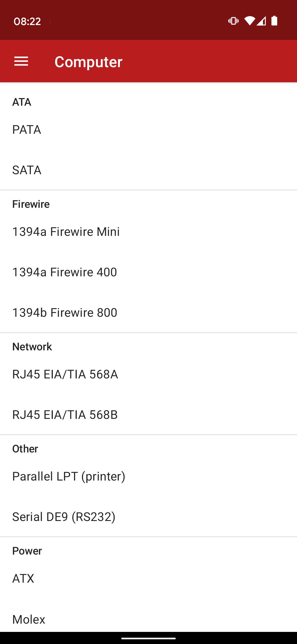The image size is (297, 644).
Task: Select 1394a Firewire Mini
Action: pos(148,232)
